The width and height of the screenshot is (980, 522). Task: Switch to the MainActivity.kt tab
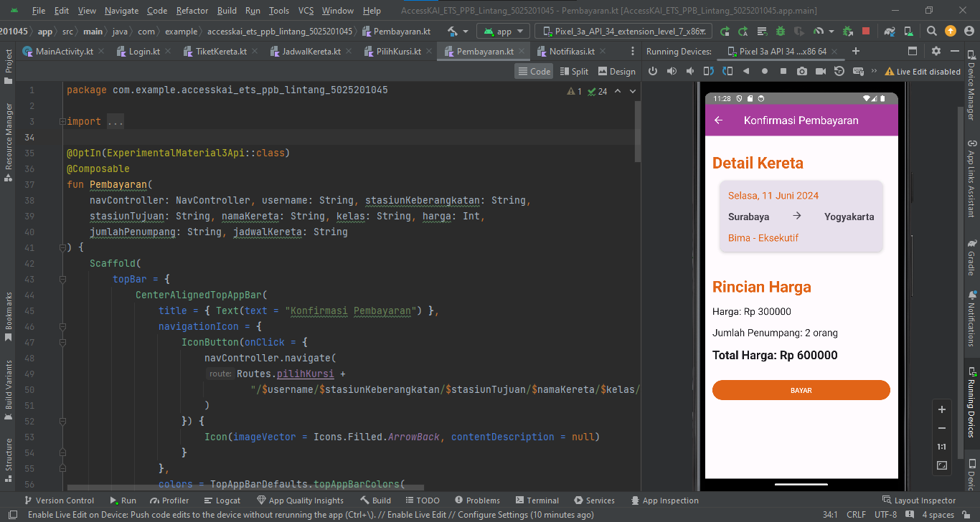64,52
